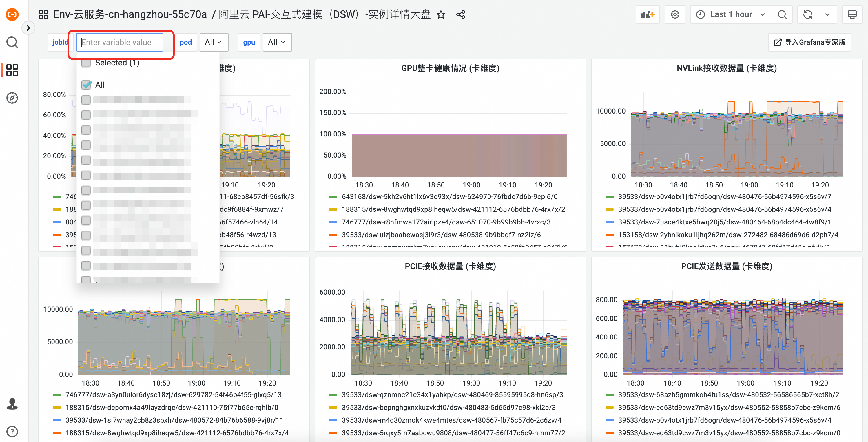Open refresh interval dropdown arrow
The width and height of the screenshot is (868, 442).
[827, 14]
